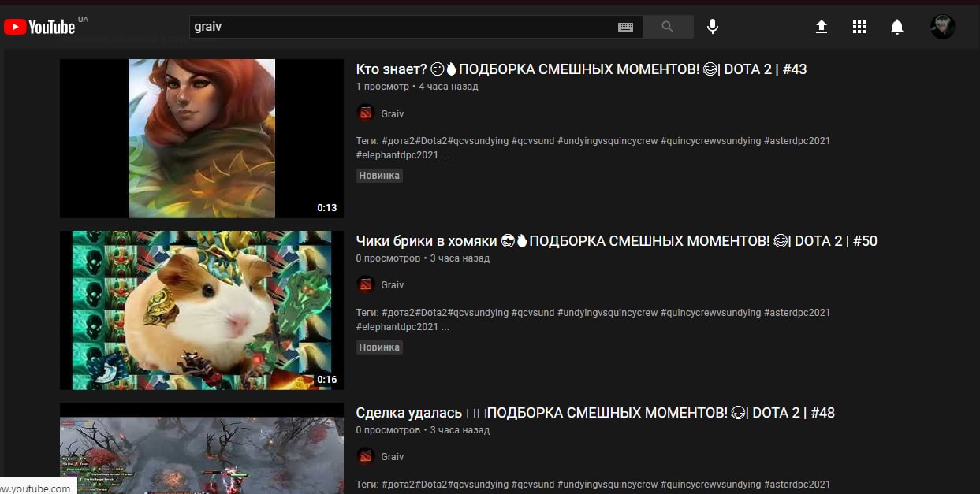Click the tags description of video #43
980x494 pixels.
(x=593, y=148)
